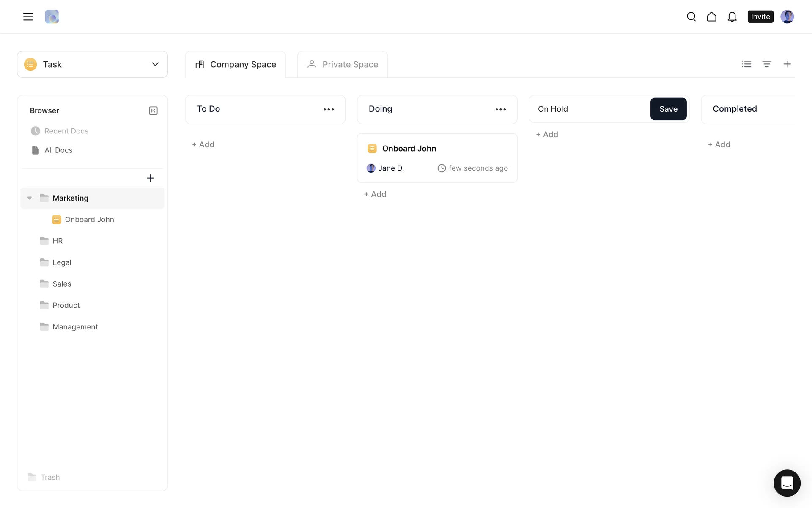Click plus icon in the top toolbar
Image resolution: width=812 pixels, height=508 pixels.
pos(787,64)
